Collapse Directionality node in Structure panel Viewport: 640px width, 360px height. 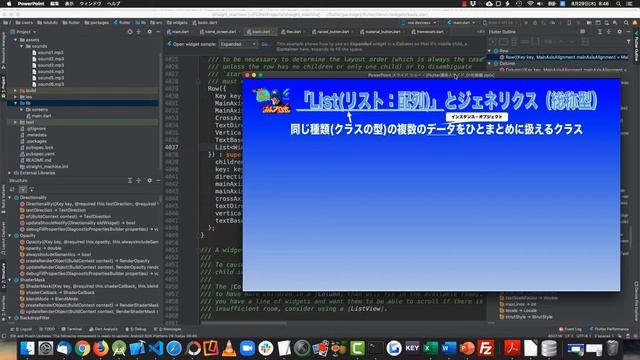10,198
